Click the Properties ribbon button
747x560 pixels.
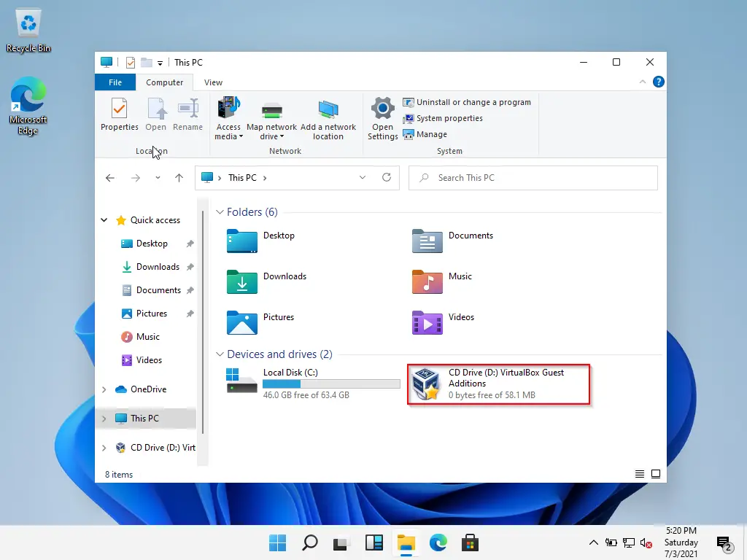tap(120, 114)
